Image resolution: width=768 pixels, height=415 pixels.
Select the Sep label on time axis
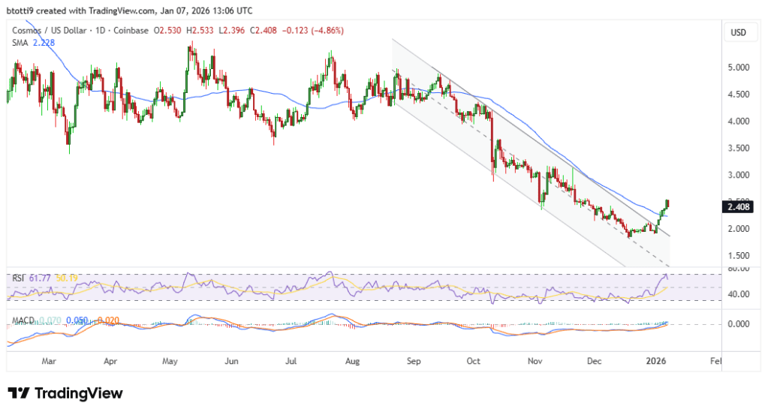pyautogui.click(x=413, y=361)
